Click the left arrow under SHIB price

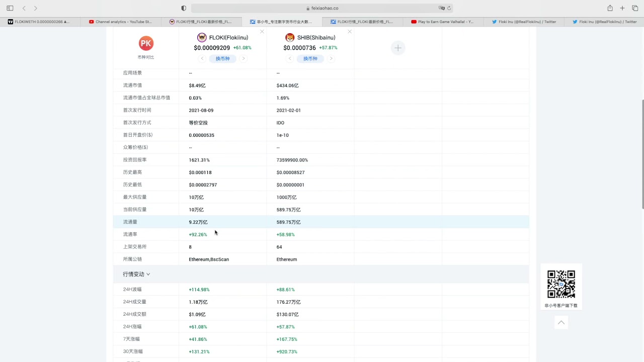pyautogui.click(x=290, y=59)
